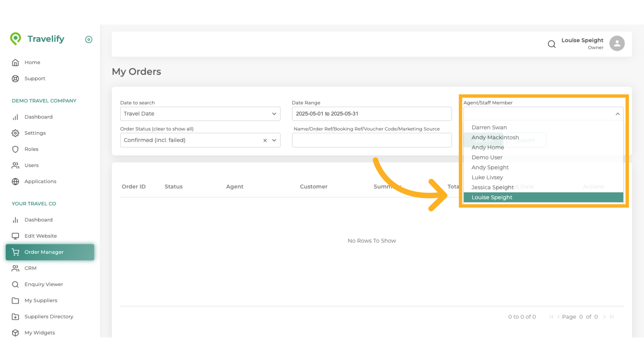The height and width of the screenshot is (362, 644).
Task: Click the Search button
Action: coord(484,140)
